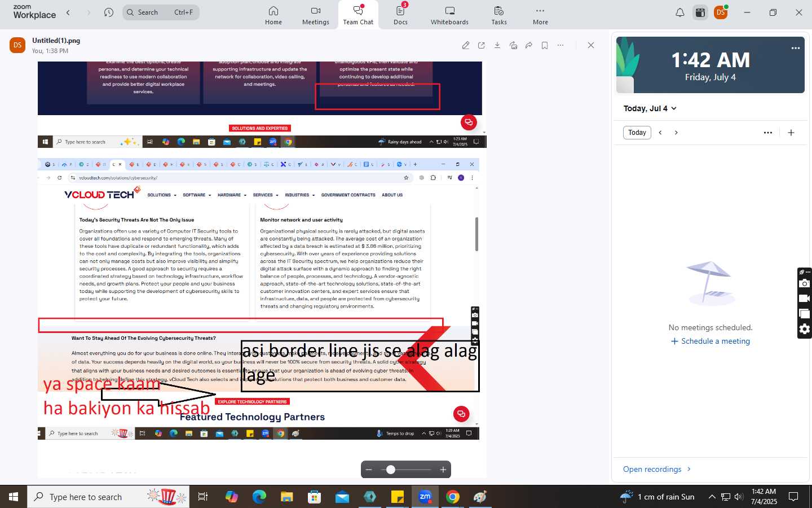812x508 pixels.
Task: Go to the Home tab
Action: [273, 15]
